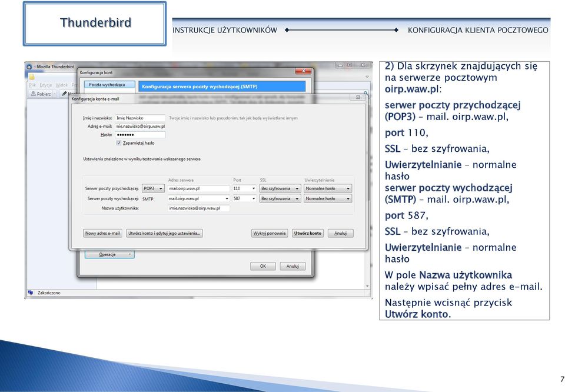Screen dimensions: 565x392
Task: Click the Hasło password field
Action: [x=140, y=135]
